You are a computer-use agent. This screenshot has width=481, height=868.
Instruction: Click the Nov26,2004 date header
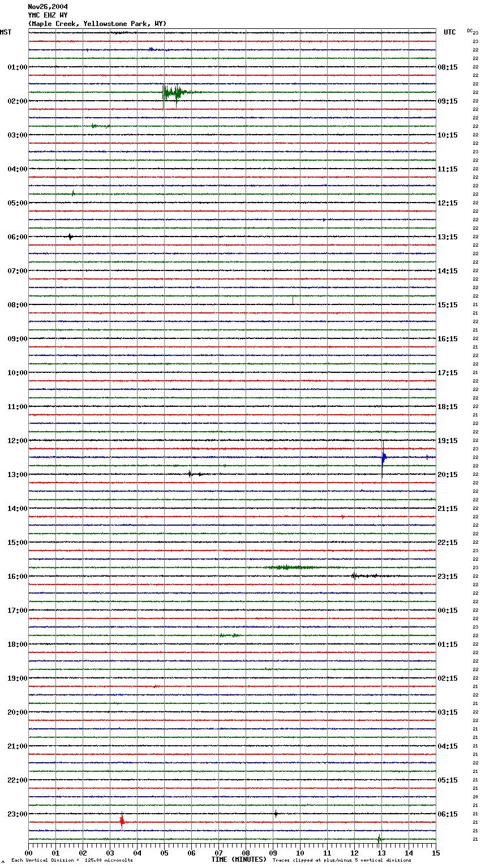(48, 7)
